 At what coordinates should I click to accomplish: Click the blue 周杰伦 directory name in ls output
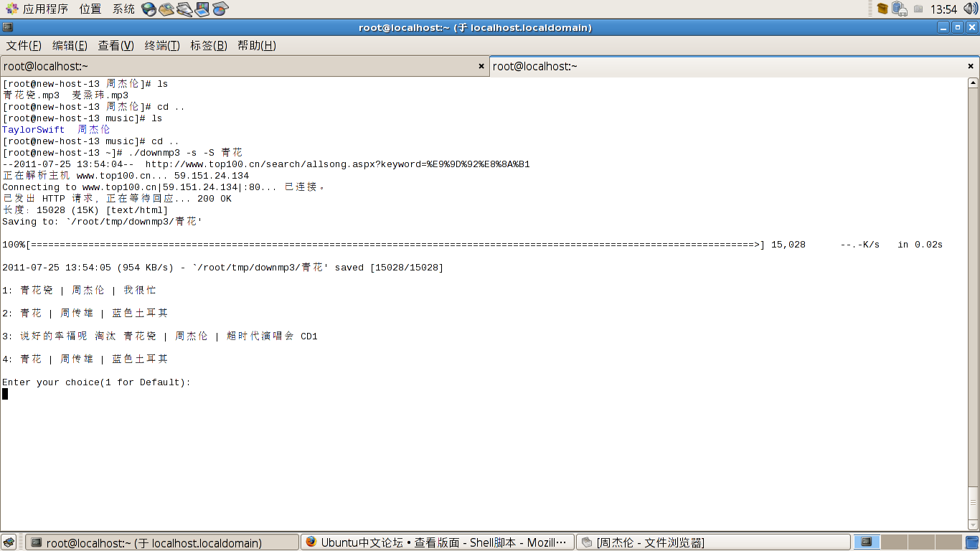[x=94, y=130]
